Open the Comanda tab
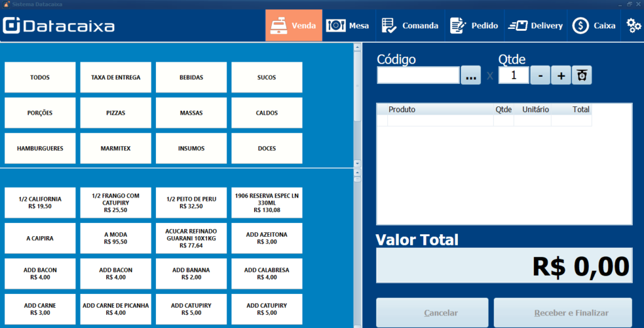Viewport: 644px width, 328px height. click(x=409, y=25)
